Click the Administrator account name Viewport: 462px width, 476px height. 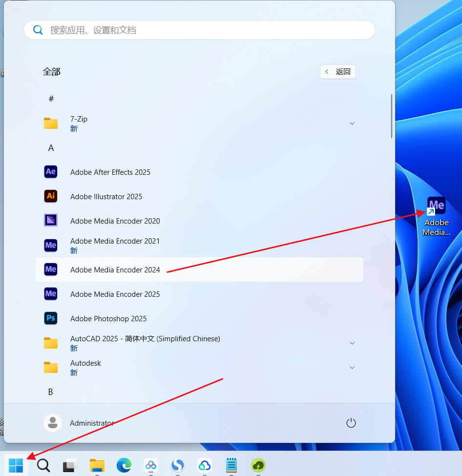pyautogui.click(x=92, y=423)
